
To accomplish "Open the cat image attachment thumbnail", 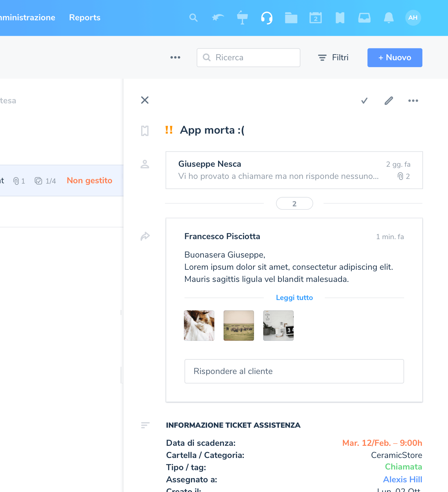I will point(199,325).
